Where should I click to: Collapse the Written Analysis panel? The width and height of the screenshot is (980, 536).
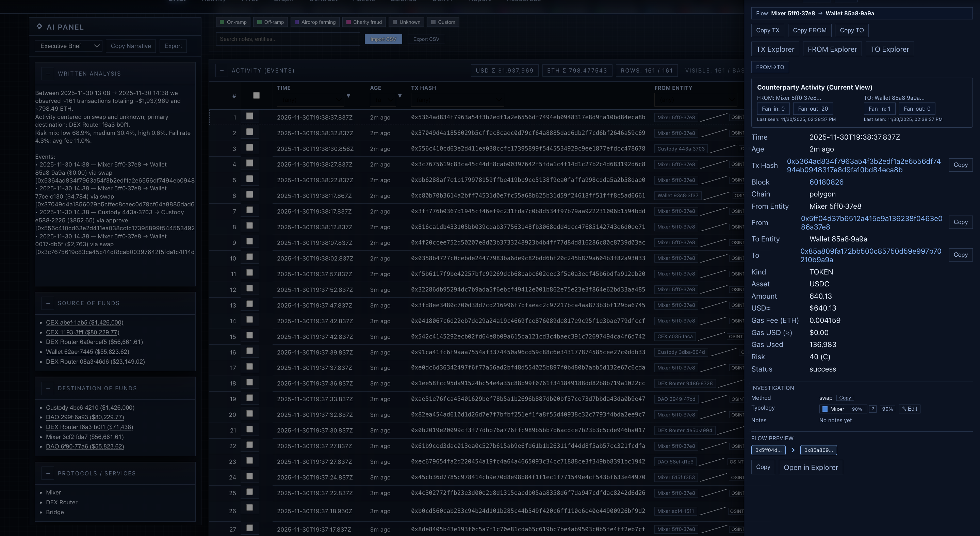(48, 74)
